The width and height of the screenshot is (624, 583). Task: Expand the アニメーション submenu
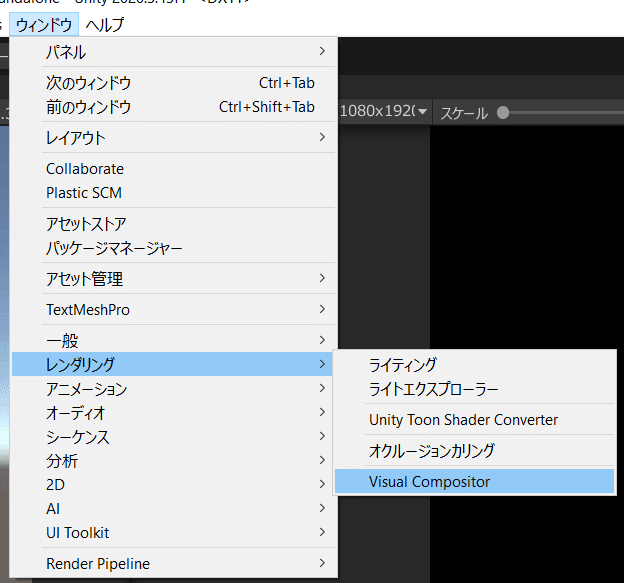click(x=174, y=388)
